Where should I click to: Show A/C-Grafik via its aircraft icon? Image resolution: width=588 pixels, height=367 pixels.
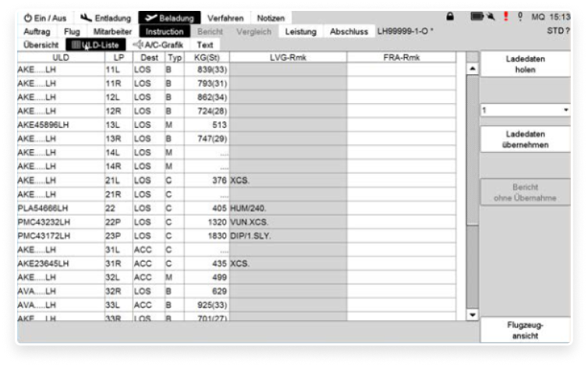pos(137,45)
